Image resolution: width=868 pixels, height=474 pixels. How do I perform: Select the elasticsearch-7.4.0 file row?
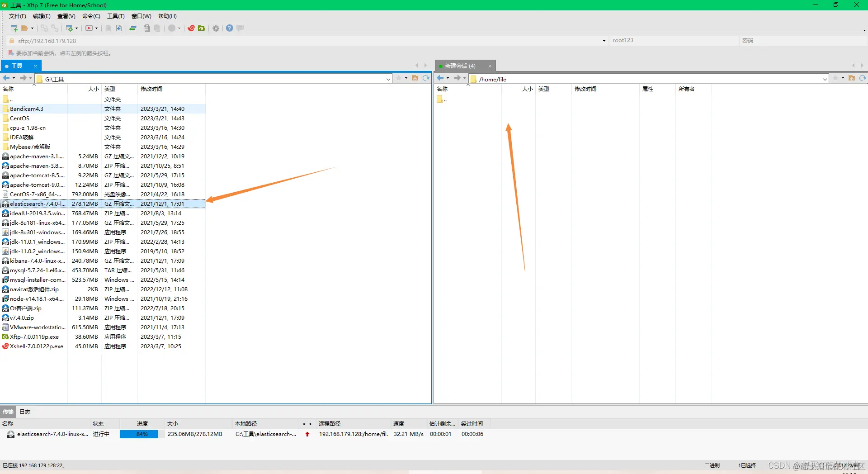pos(103,204)
